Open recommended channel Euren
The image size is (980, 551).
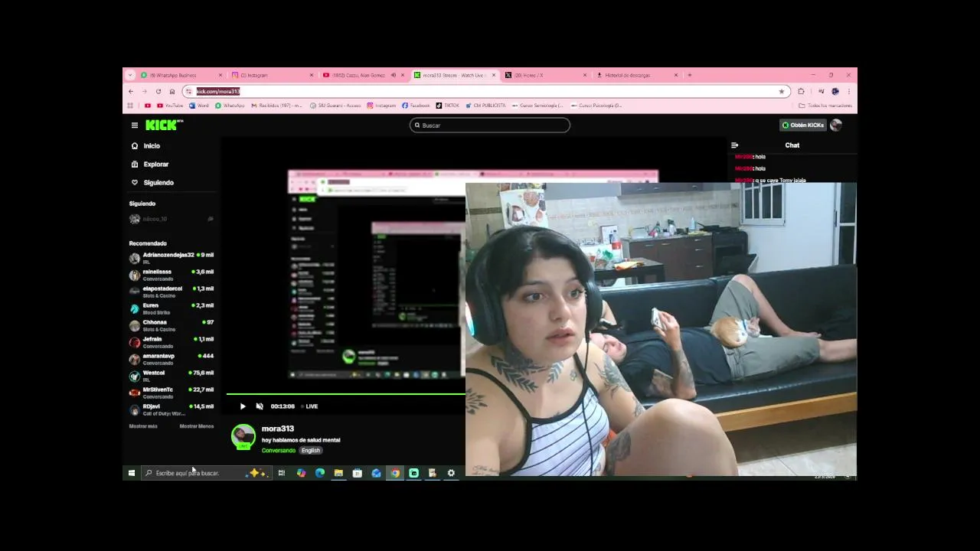coord(171,308)
